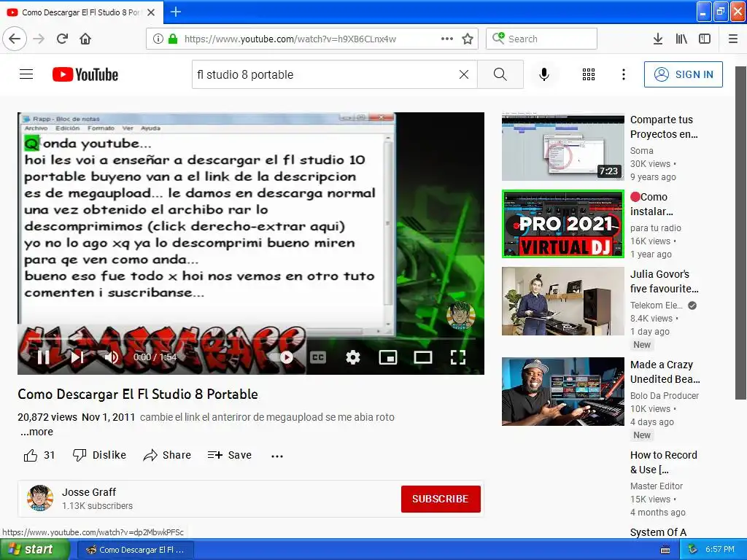The height and width of the screenshot is (560, 747).
Task: Open the Josse Graff channel name link
Action: point(89,492)
